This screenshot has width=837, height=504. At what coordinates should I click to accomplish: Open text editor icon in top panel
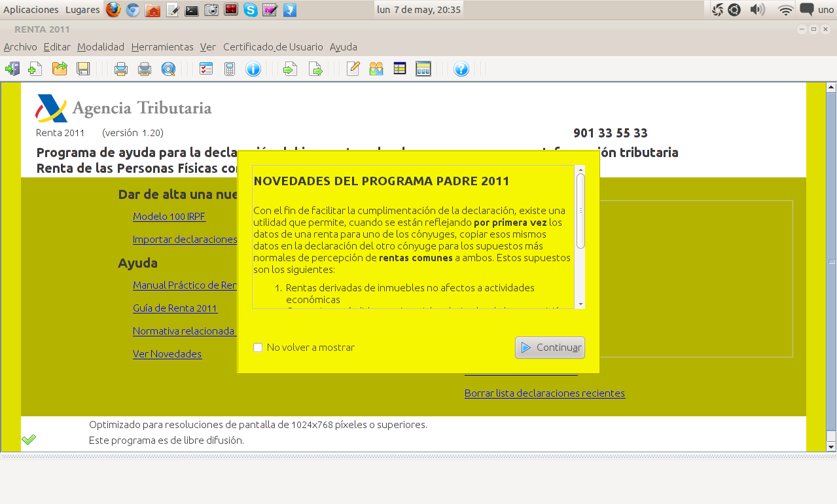click(x=173, y=10)
